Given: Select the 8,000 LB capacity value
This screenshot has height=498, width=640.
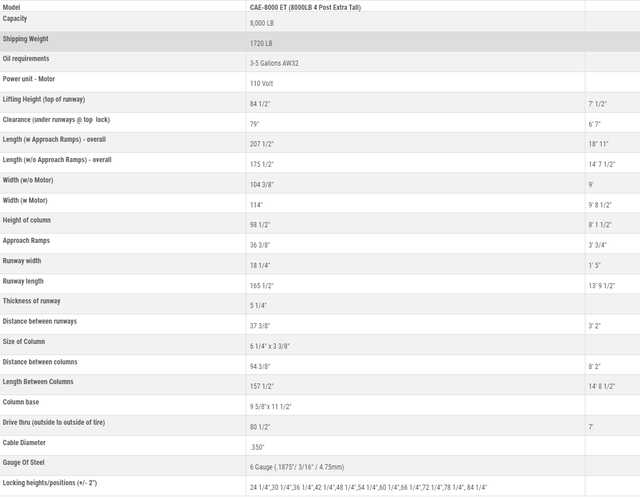Looking at the screenshot, I should point(264,22).
